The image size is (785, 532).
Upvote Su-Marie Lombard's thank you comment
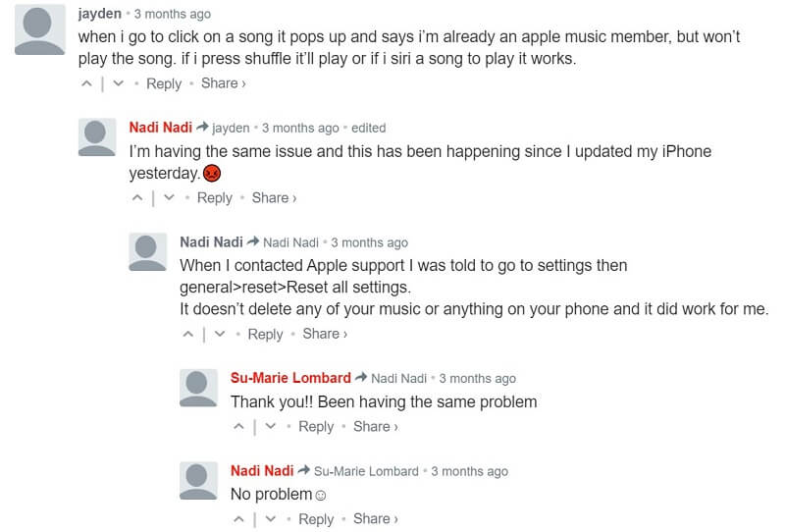(x=239, y=427)
